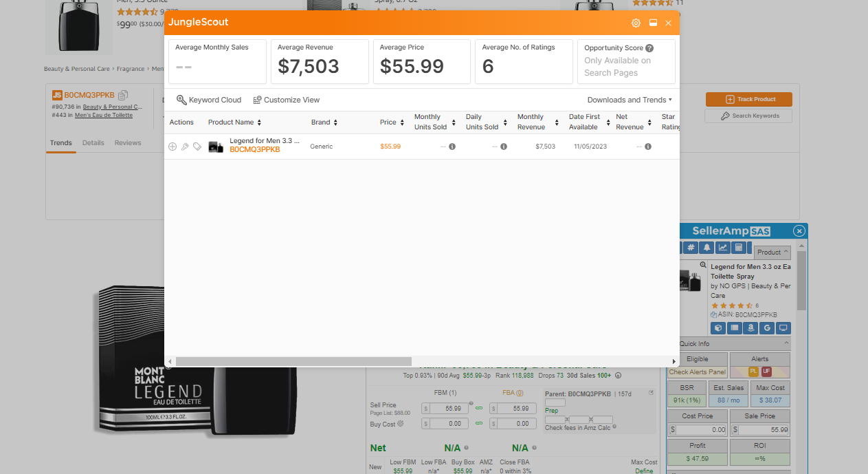
Task: Click the Generic brand cell
Action: (321, 147)
